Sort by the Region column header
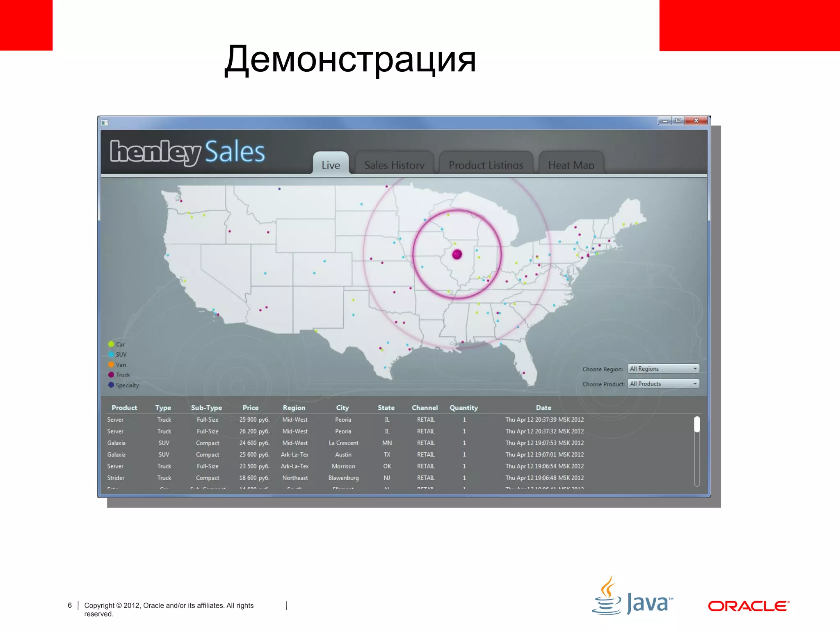 (x=294, y=408)
